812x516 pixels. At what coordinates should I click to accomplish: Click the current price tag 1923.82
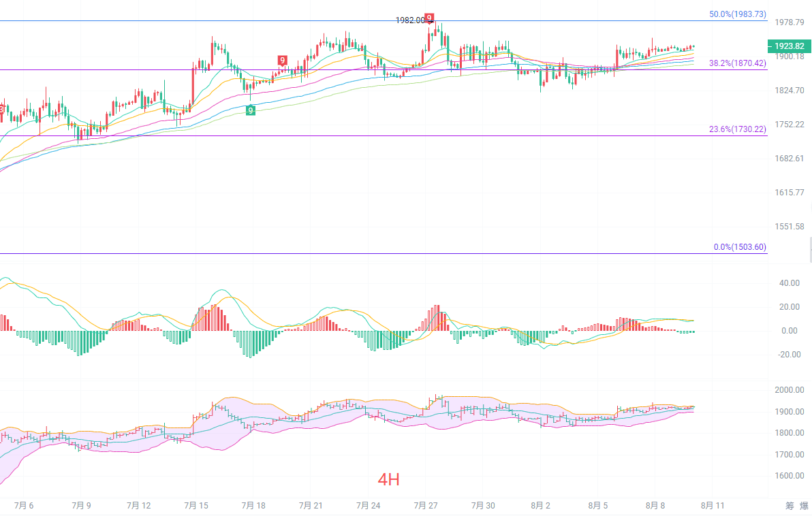[x=790, y=46]
